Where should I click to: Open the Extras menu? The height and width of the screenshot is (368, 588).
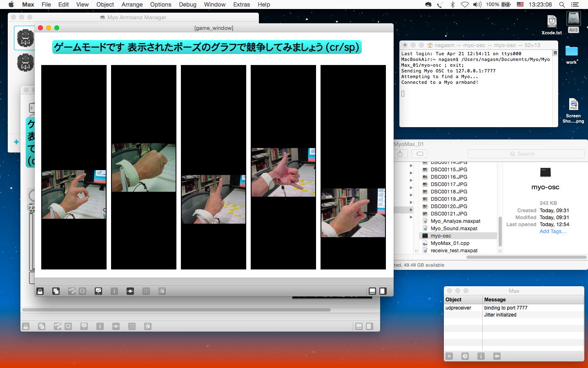241,4
